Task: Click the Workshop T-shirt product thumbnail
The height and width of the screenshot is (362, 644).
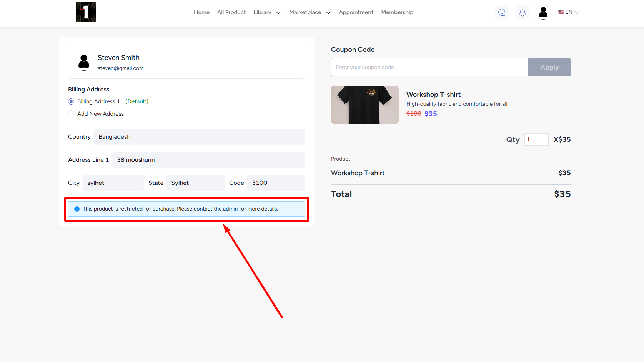Action: [x=365, y=105]
